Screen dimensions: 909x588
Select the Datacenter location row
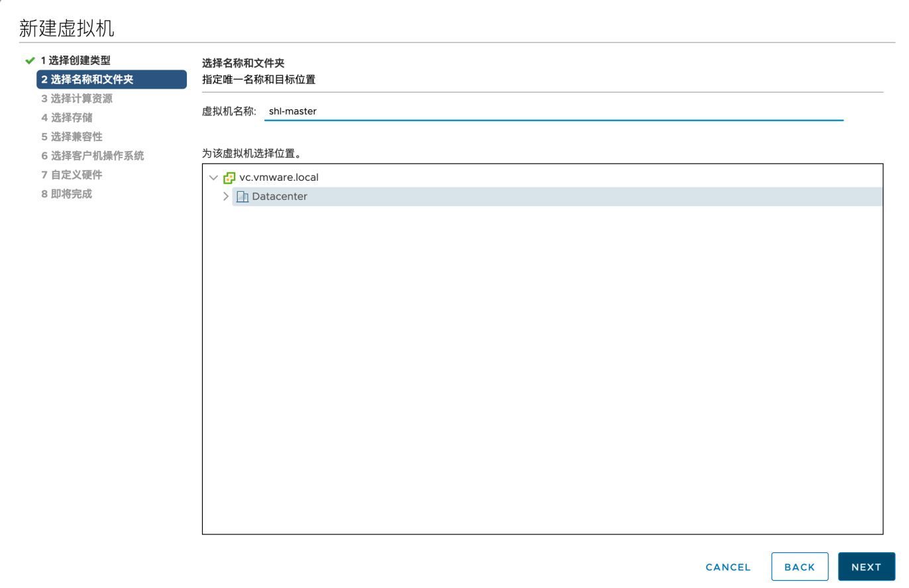(x=557, y=197)
